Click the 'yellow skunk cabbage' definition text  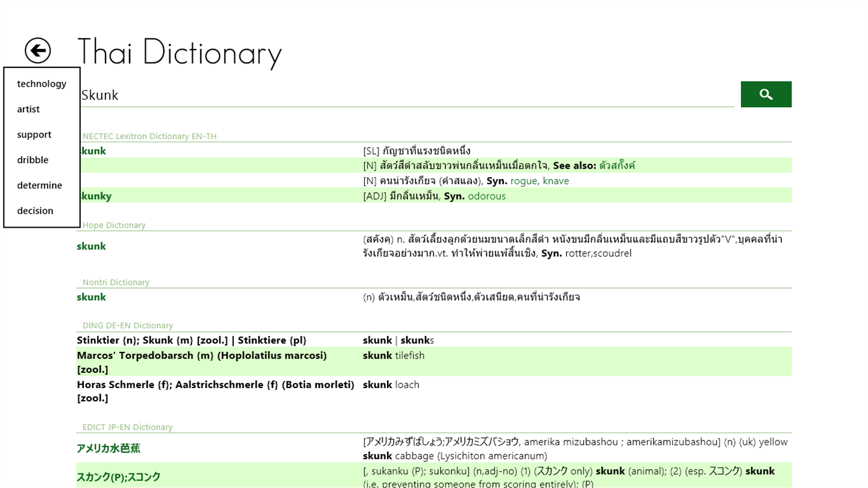(575, 449)
